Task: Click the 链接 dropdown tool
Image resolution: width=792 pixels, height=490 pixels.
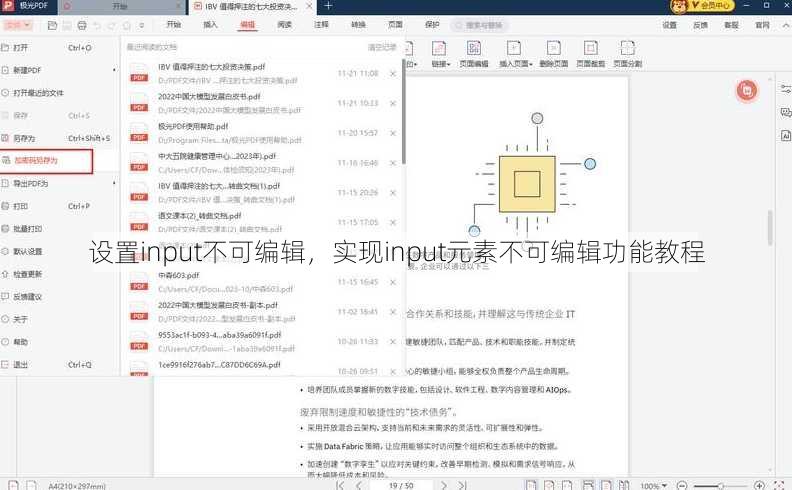Action: [440, 54]
